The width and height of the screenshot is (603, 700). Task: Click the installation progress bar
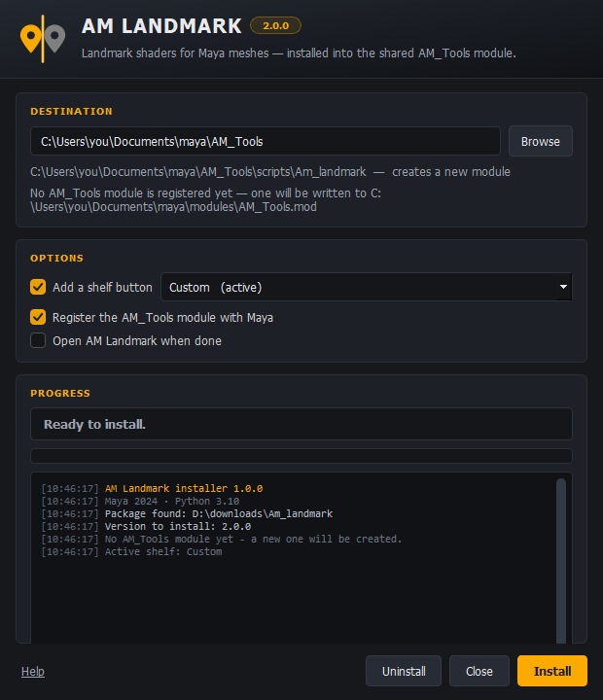(x=301, y=456)
